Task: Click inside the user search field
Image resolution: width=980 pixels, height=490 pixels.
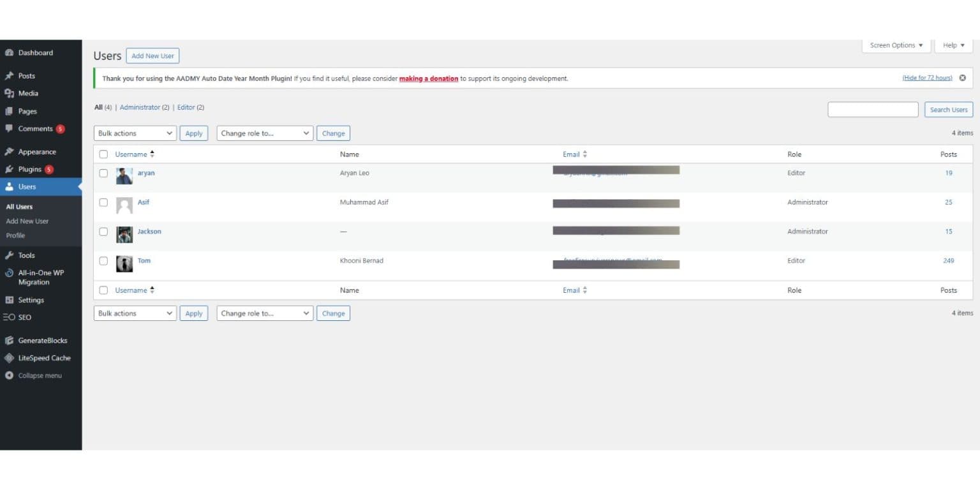Action: (872, 109)
